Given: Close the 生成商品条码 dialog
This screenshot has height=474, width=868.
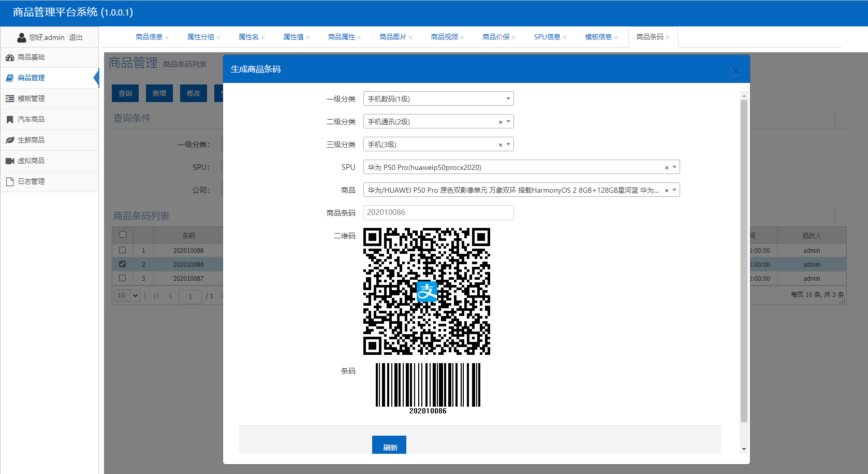Looking at the screenshot, I should click(736, 72).
